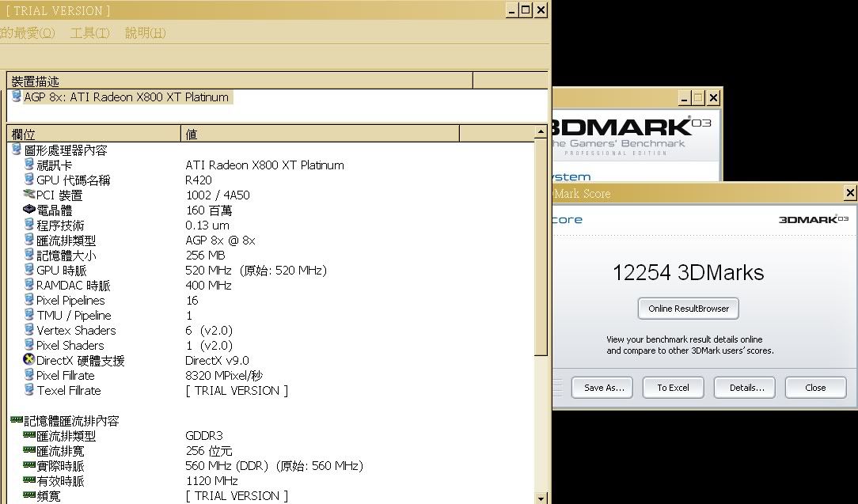The width and height of the screenshot is (858, 504).
Task: Click the DirectX 硬體支援 icon
Action: pos(29,359)
